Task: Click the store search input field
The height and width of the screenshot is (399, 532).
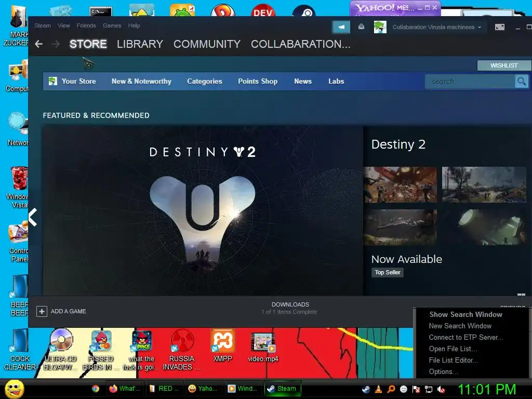Action: (x=470, y=82)
